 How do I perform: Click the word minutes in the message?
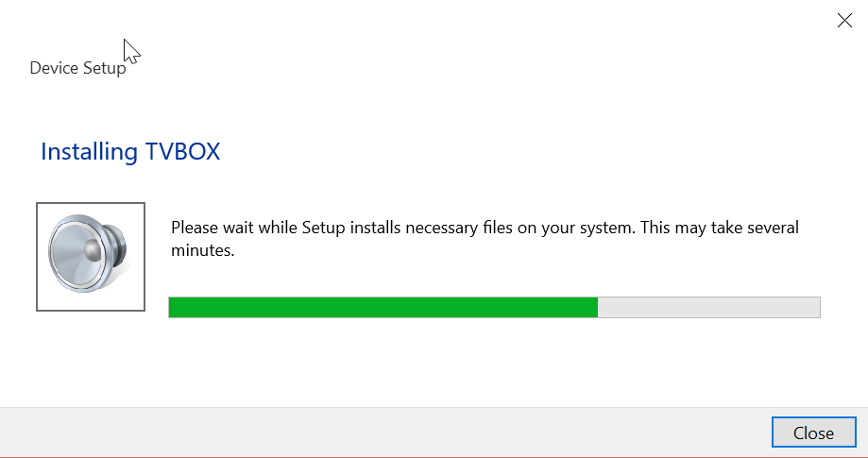[202, 250]
